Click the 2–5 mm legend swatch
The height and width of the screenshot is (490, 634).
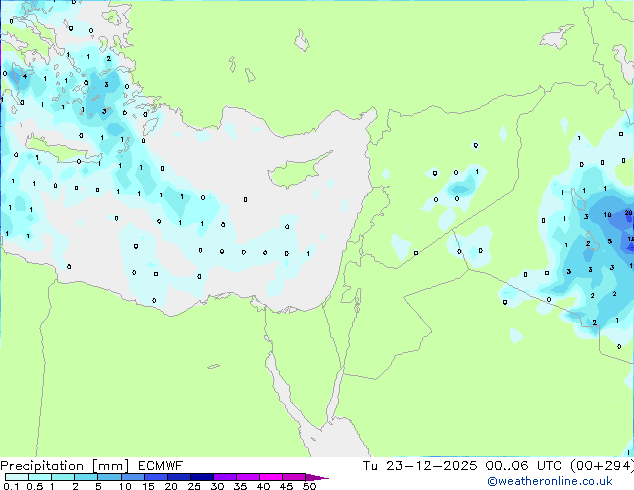pyautogui.click(x=86, y=477)
